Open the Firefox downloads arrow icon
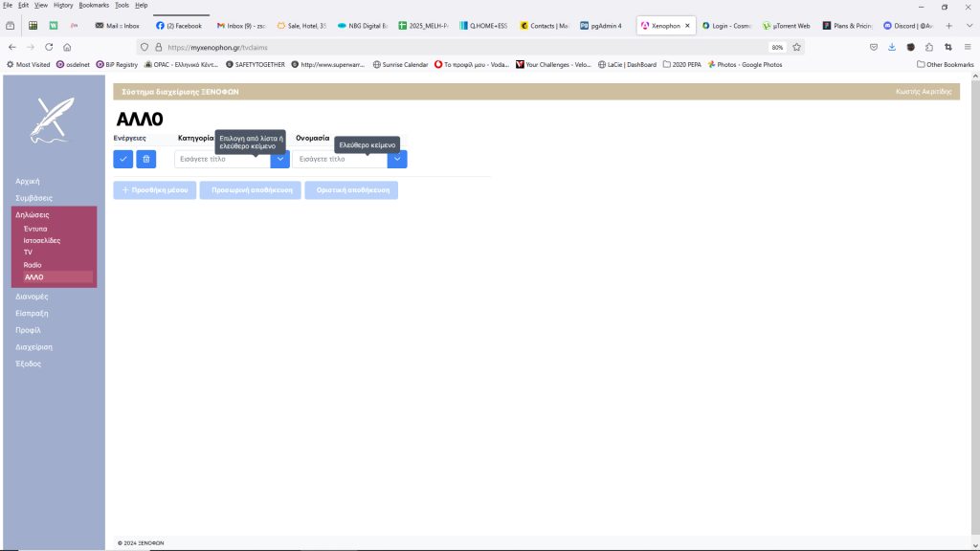 (x=892, y=47)
